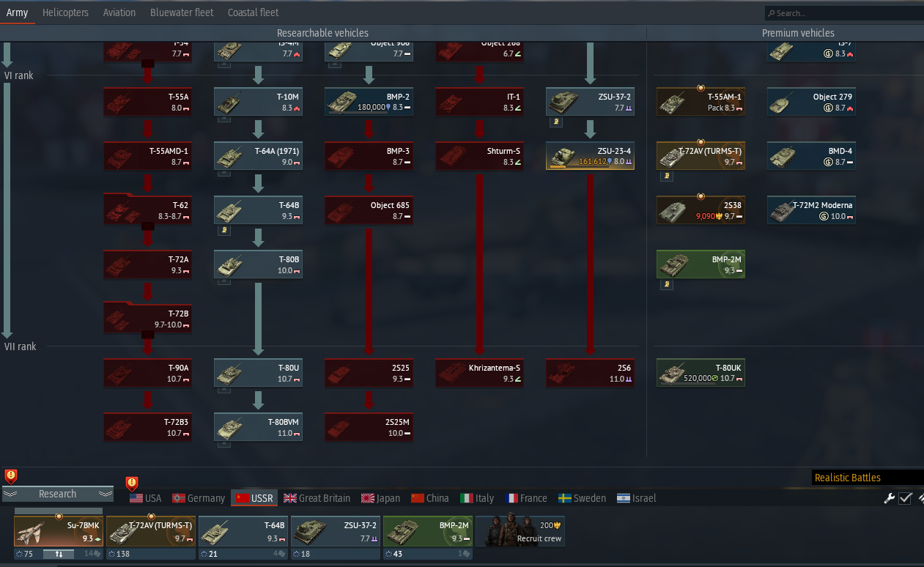Toggle the checkmark box beside wrench
The image size is (924, 567).
click(906, 498)
